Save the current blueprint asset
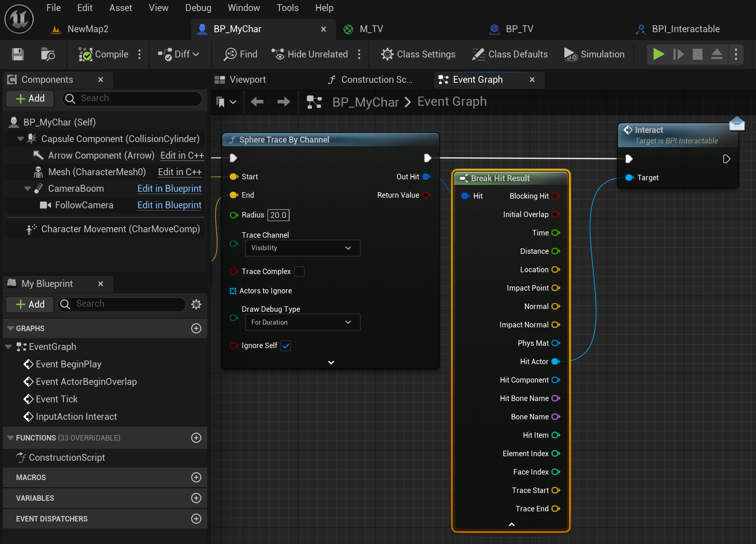 (x=18, y=54)
